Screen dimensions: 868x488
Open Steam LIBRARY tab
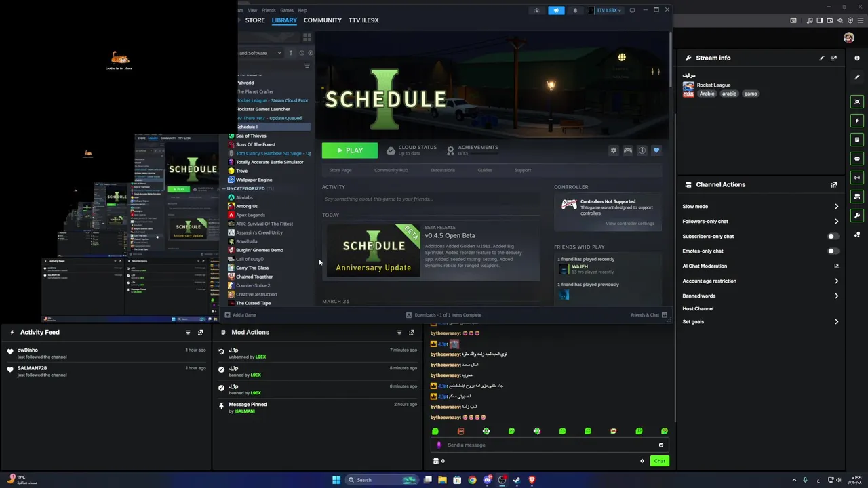coord(284,20)
